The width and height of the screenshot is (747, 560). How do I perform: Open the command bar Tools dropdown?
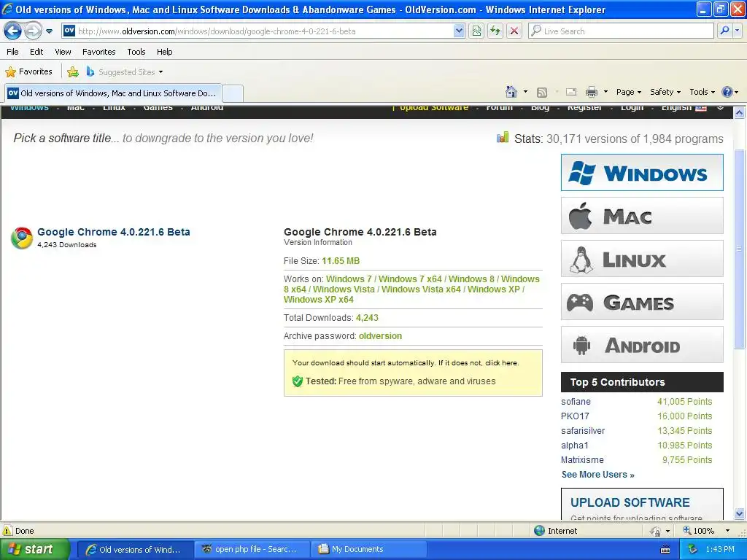point(703,92)
